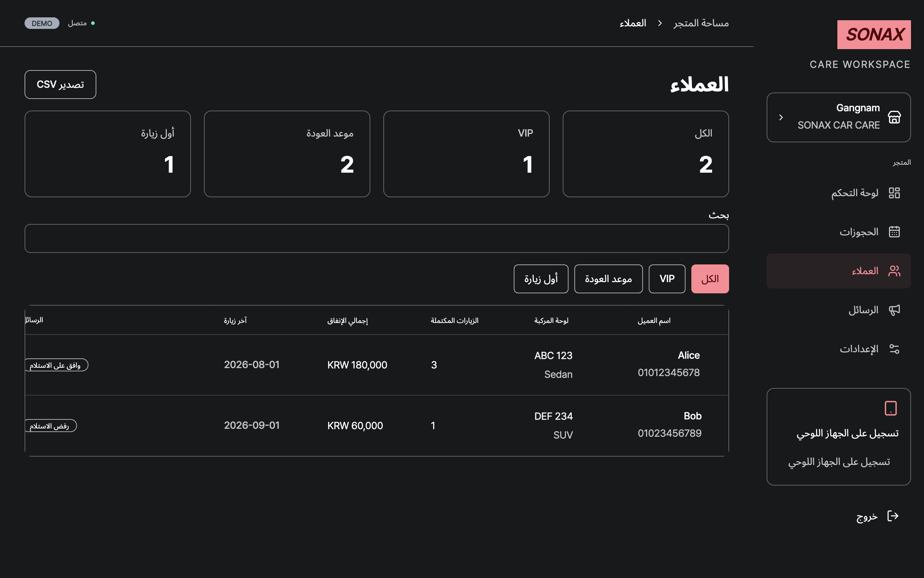Click مساحة المتجر breadcrumb link
Screen dimensions: 924x578
pyautogui.click(x=701, y=23)
